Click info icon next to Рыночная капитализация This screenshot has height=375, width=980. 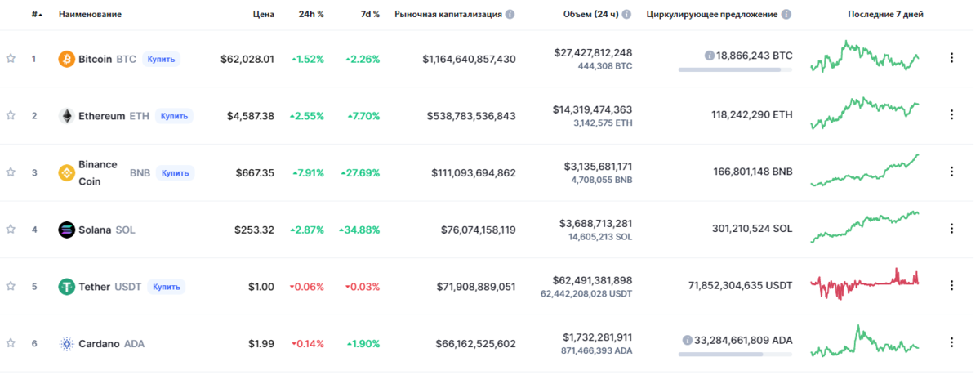(510, 15)
